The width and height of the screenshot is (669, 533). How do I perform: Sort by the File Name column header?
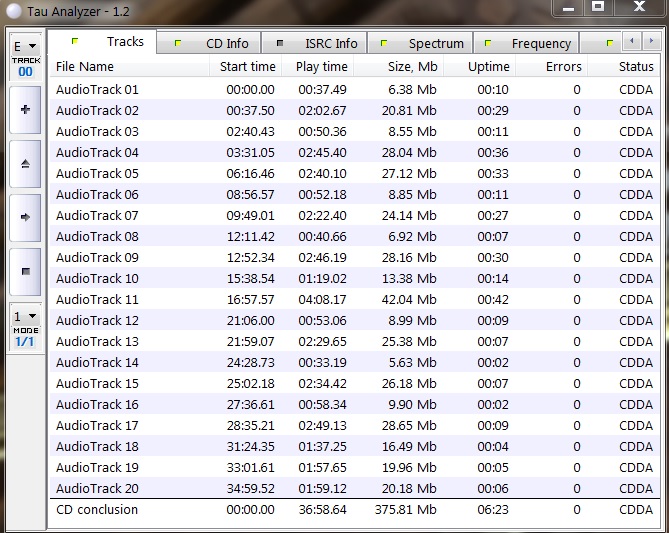(x=85, y=67)
